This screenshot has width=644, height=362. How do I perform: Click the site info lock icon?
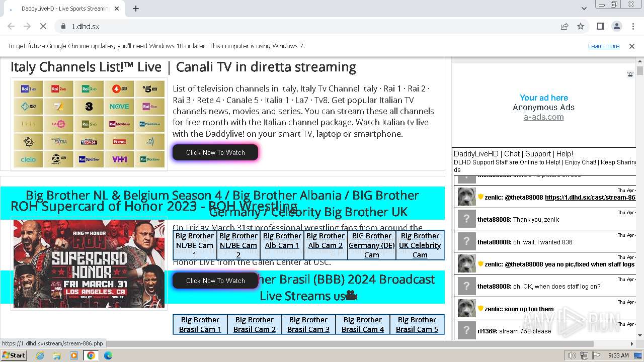pyautogui.click(x=63, y=26)
